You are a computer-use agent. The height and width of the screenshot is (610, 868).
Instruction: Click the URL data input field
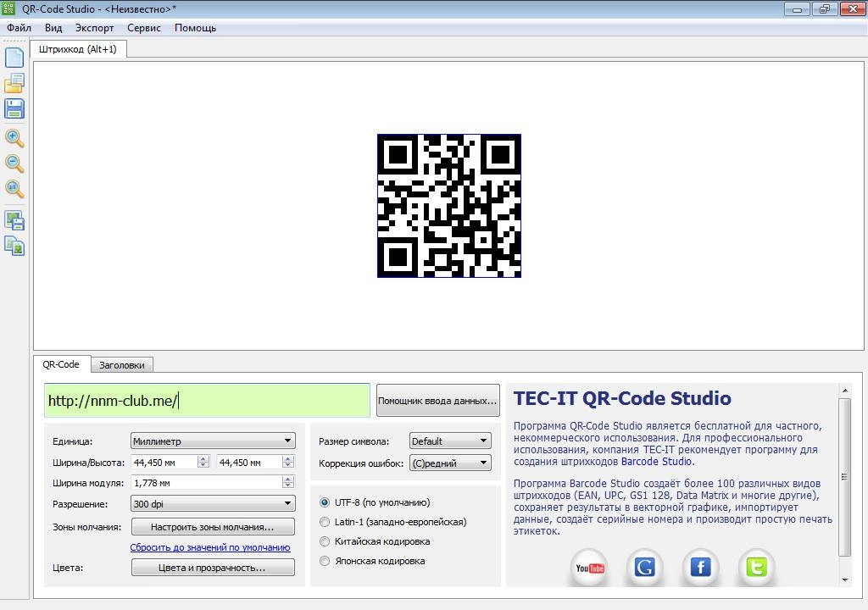(x=207, y=400)
